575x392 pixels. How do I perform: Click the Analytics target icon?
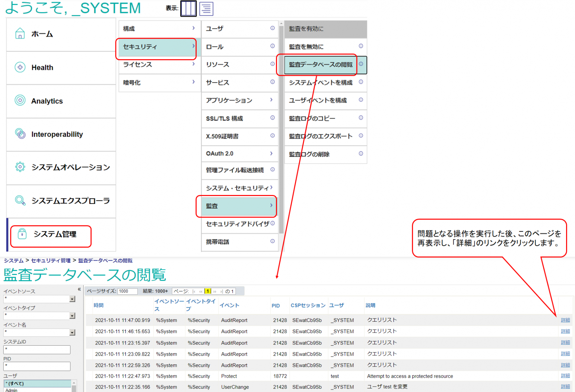tap(20, 101)
